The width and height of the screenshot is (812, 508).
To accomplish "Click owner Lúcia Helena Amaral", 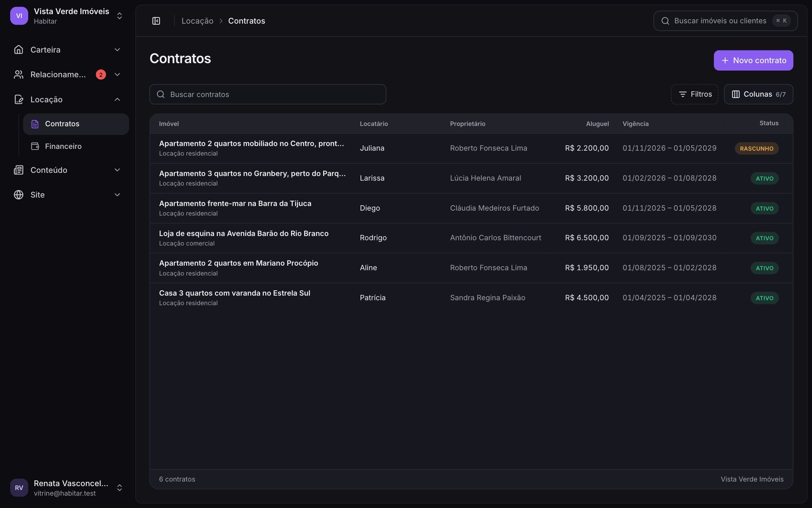I will (485, 178).
